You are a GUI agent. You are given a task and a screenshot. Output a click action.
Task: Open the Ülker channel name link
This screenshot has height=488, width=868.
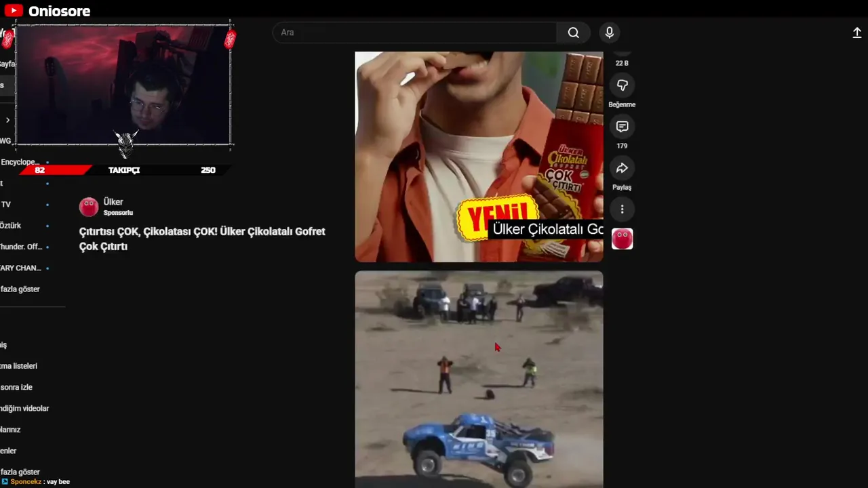point(113,202)
